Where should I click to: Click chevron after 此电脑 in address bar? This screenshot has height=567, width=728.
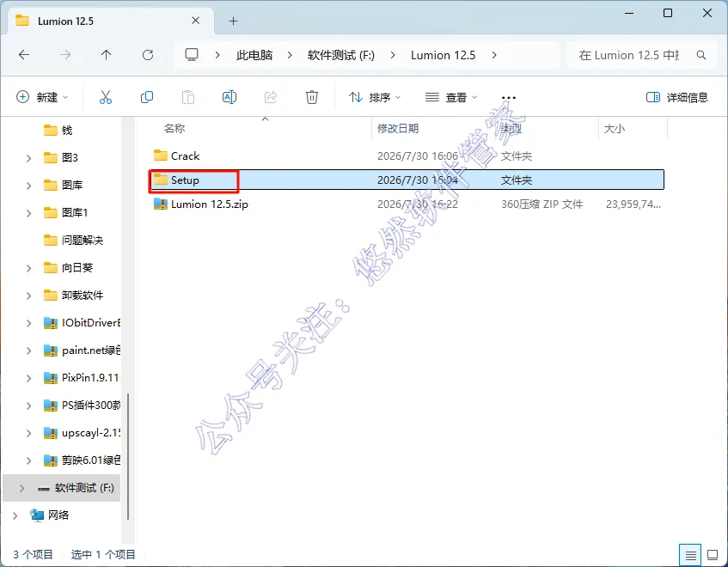pyautogui.click(x=290, y=55)
